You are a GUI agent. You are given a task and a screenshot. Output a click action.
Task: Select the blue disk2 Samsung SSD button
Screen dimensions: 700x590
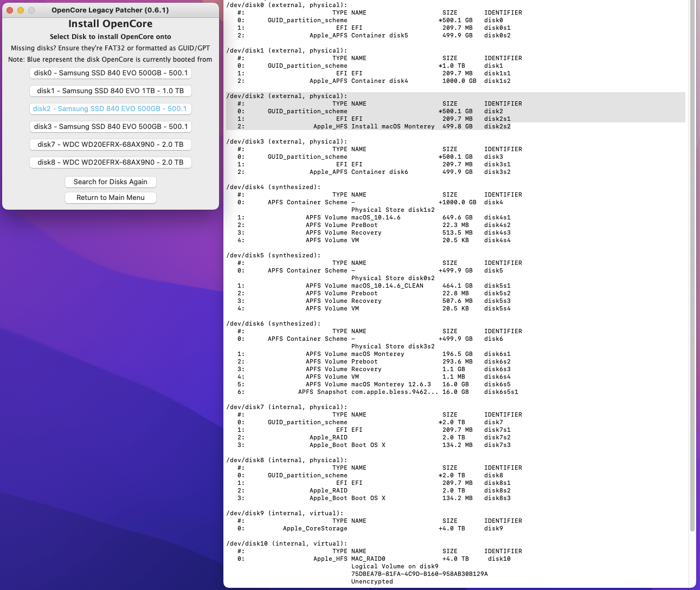tap(111, 109)
